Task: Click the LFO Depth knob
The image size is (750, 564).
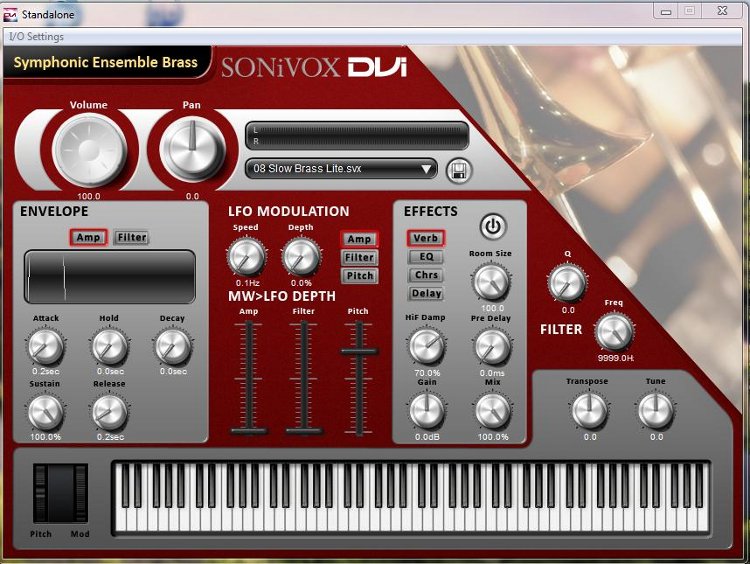Action: 301,257
